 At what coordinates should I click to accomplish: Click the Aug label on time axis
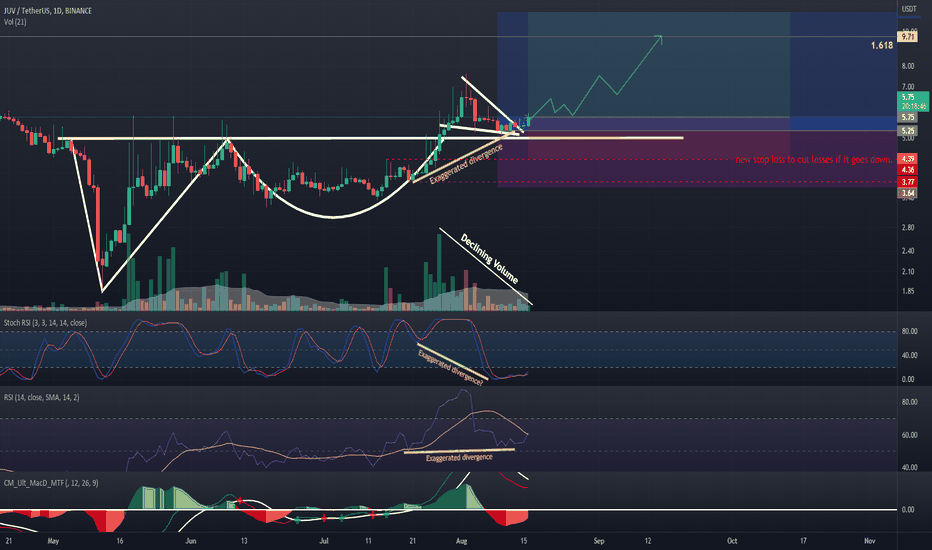point(461,541)
